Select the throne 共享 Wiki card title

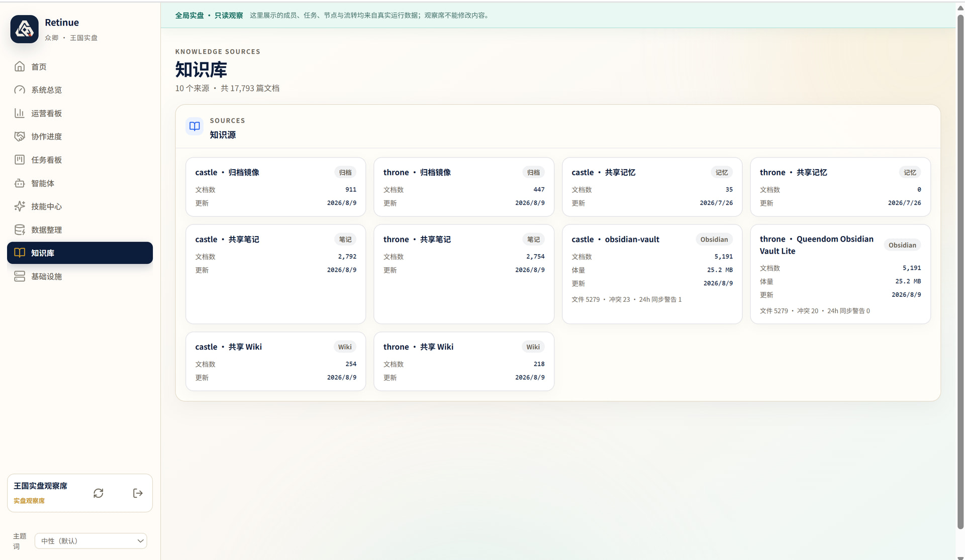(418, 347)
